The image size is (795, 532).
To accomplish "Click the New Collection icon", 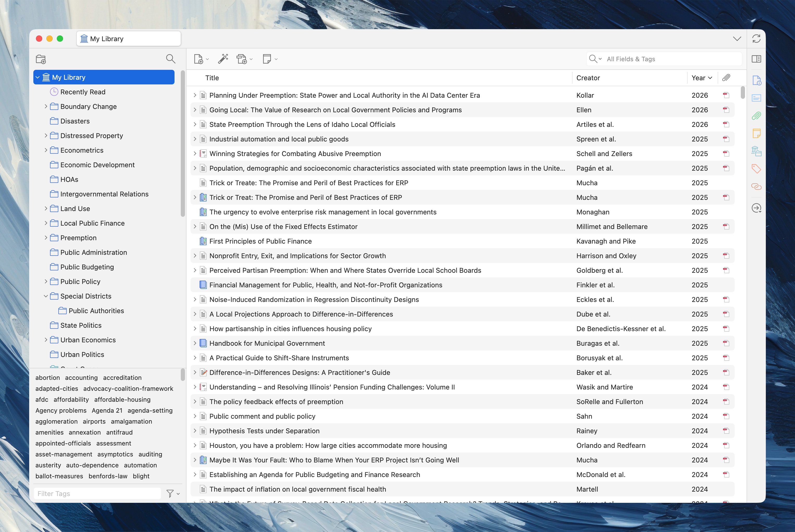I will tap(41, 59).
